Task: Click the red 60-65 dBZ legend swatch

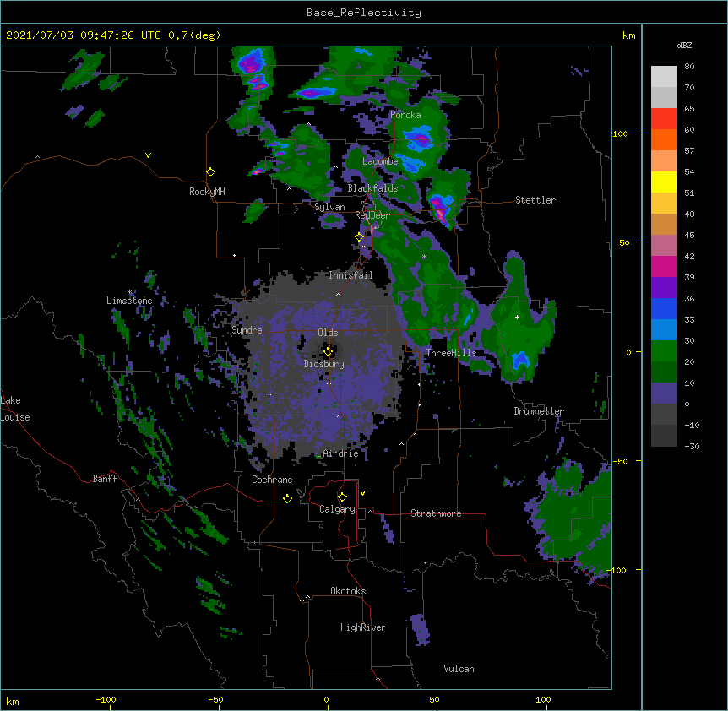Action: pos(664,118)
